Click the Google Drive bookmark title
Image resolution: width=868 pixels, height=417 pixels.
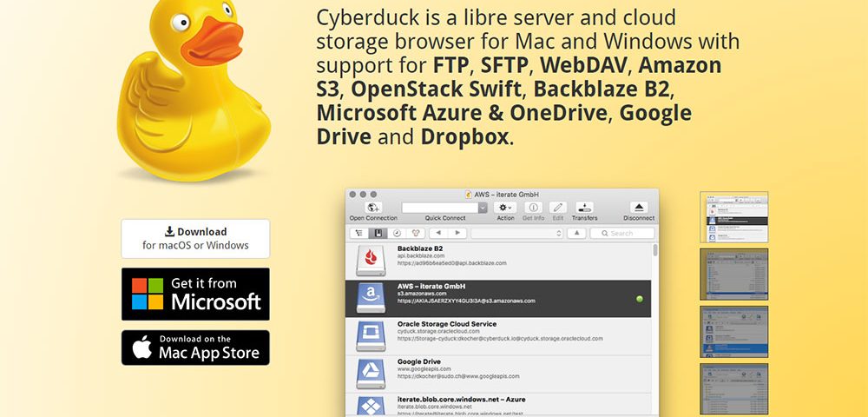pos(418,361)
